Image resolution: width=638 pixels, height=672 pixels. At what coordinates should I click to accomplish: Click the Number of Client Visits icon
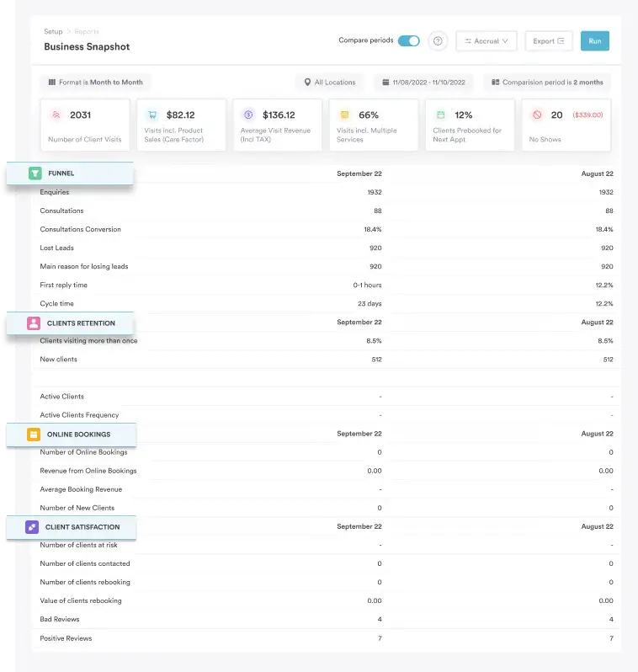tap(56, 115)
